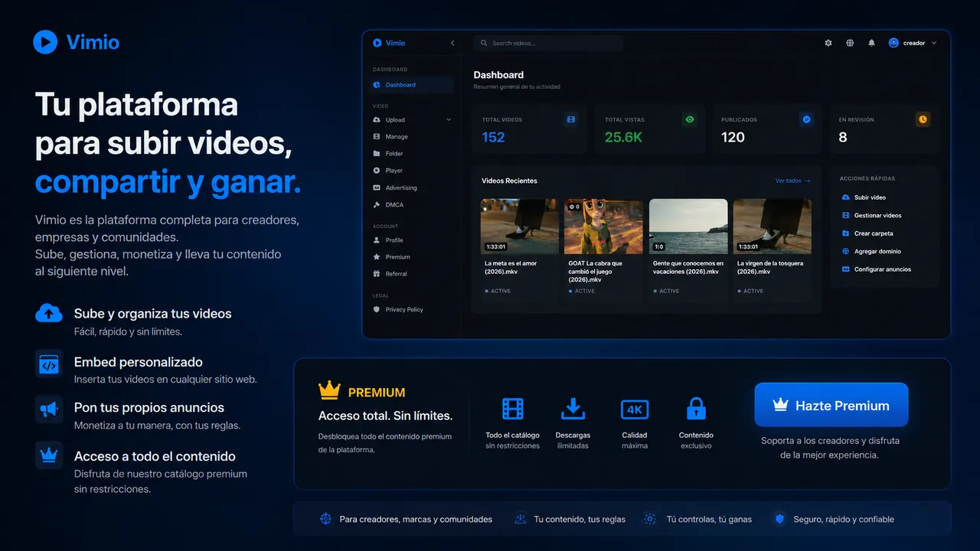Click the Total Videos film icon

pyautogui.click(x=570, y=119)
